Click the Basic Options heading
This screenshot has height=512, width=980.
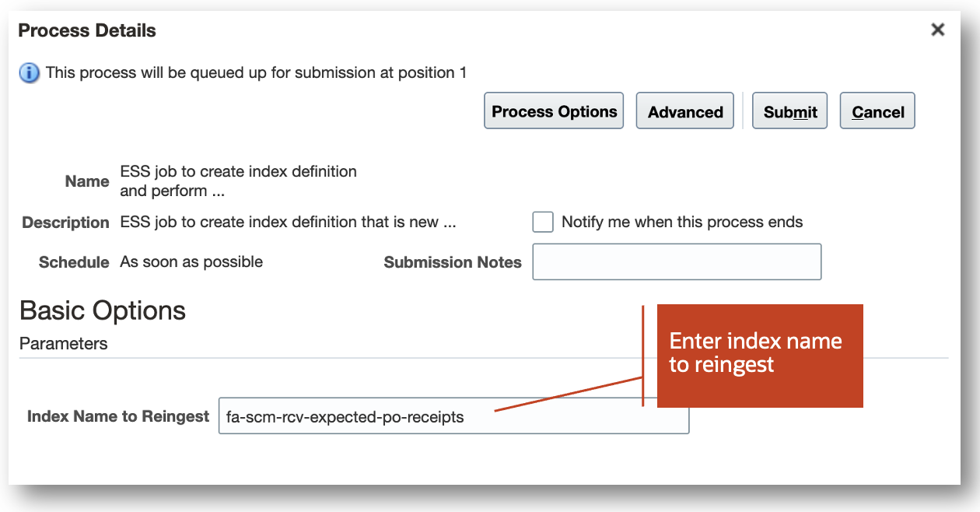103,310
